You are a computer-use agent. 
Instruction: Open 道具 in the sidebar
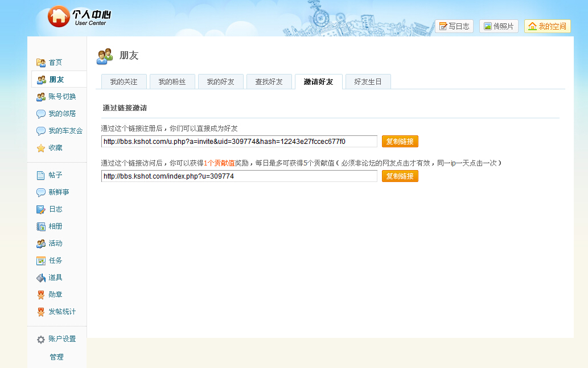pyautogui.click(x=55, y=278)
